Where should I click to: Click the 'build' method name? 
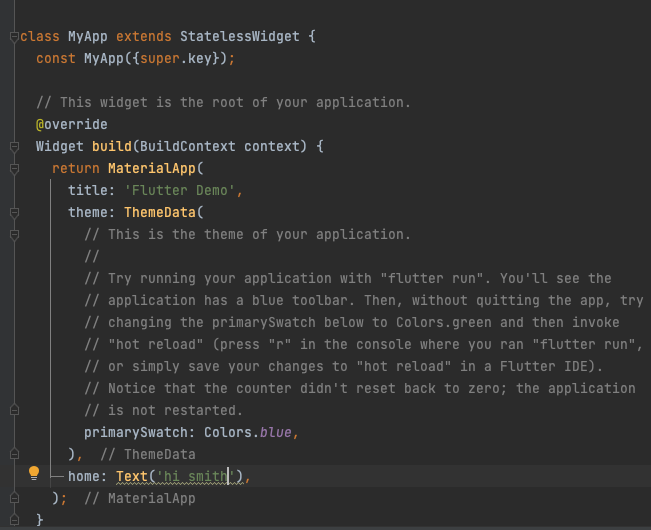(x=112, y=147)
